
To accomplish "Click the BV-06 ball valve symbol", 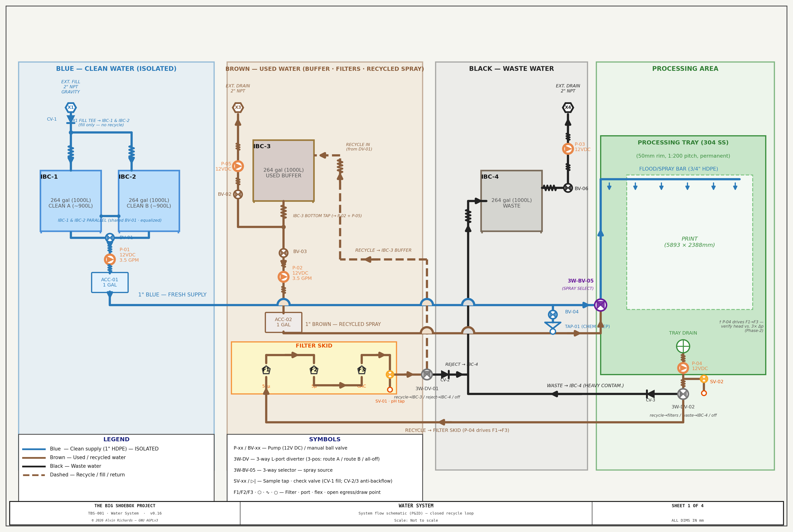I will pos(568,188).
